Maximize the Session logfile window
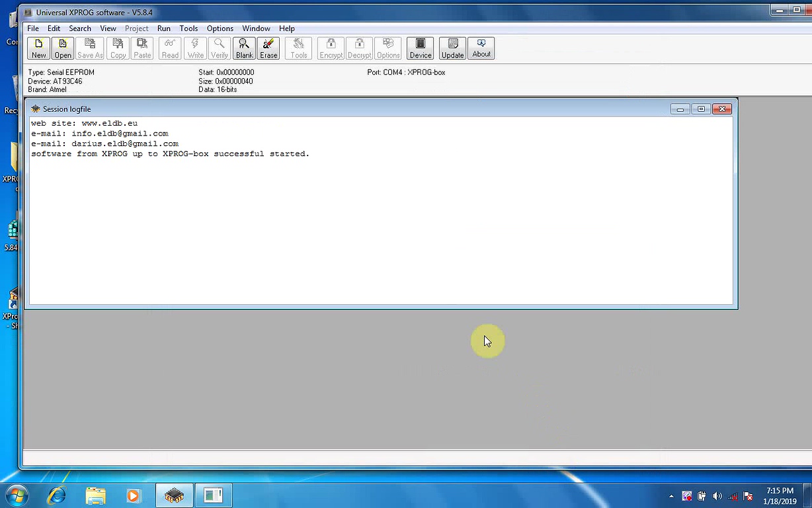 (701, 109)
